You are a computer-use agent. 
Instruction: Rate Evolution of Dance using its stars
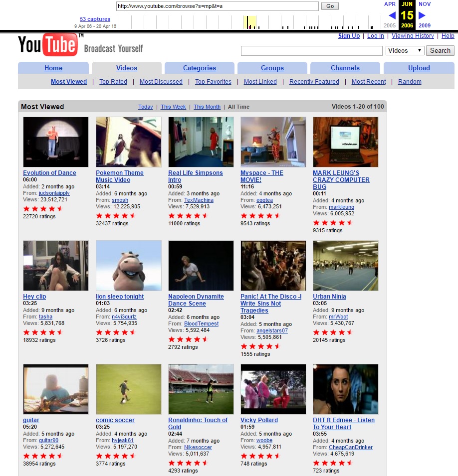click(43, 208)
